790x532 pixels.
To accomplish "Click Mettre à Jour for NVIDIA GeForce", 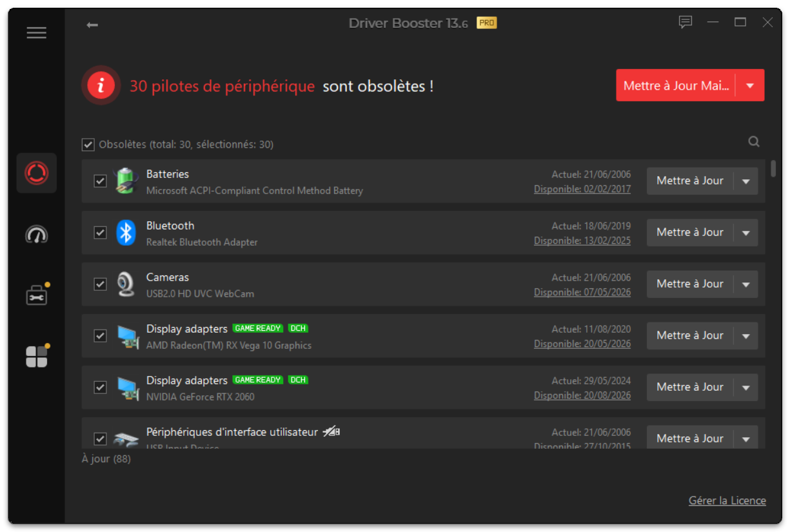I will point(690,388).
